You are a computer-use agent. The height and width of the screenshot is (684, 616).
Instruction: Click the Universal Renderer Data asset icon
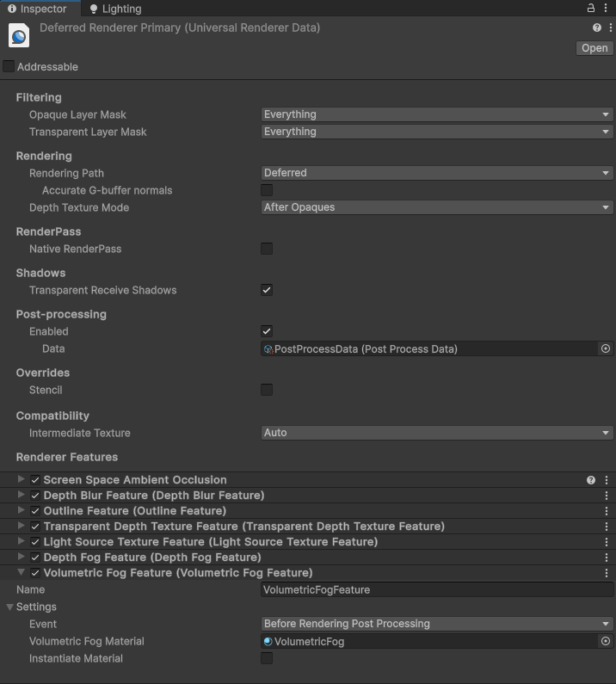pos(19,36)
